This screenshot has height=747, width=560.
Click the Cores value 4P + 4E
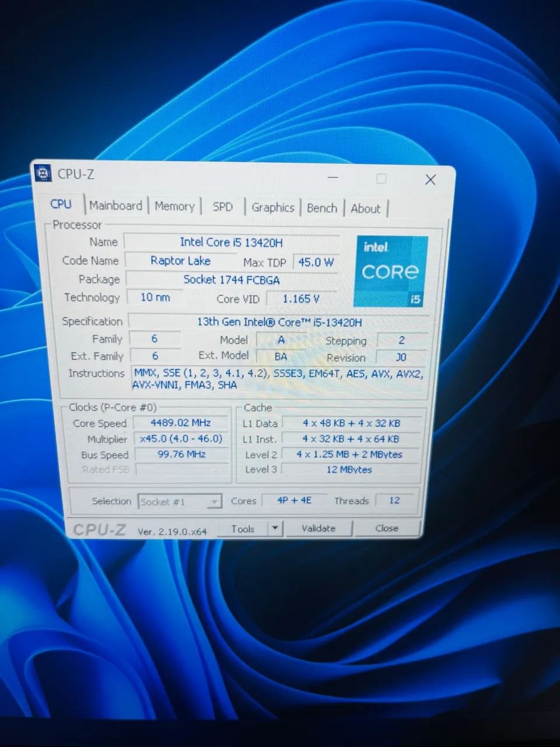click(x=294, y=500)
